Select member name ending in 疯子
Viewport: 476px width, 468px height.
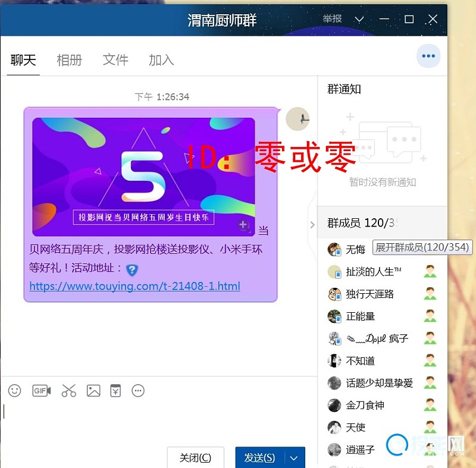point(377,338)
